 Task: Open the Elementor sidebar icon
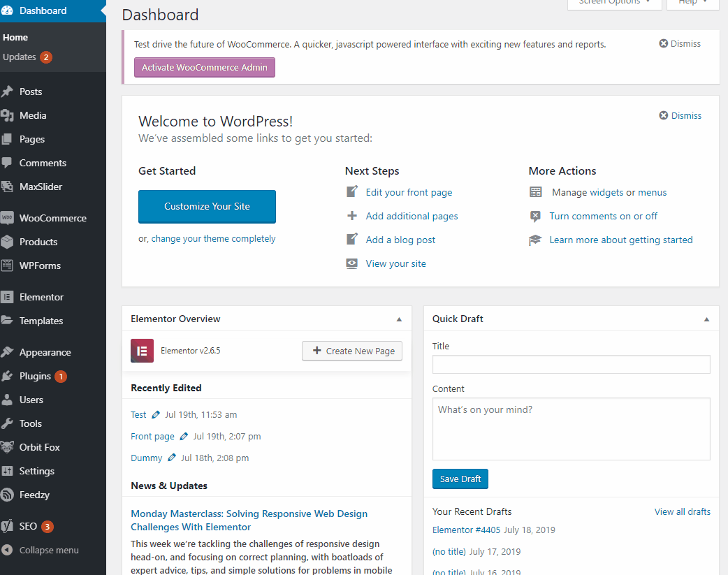coord(7,297)
